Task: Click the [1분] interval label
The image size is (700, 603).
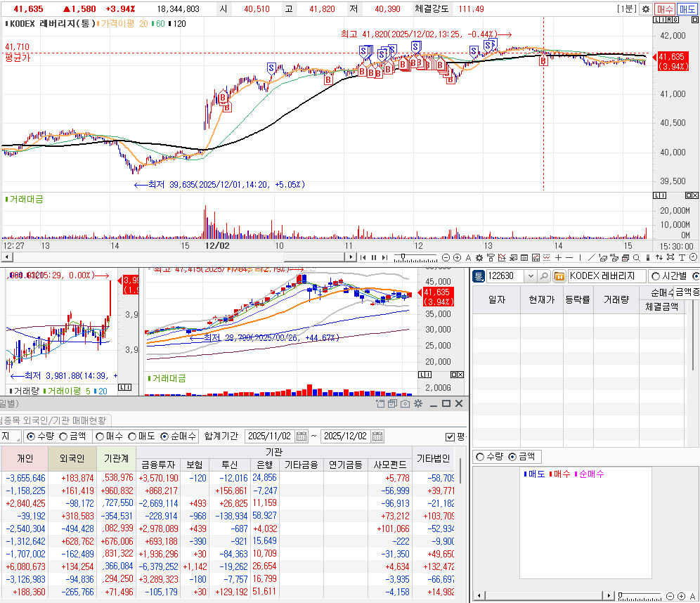Action: click(x=627, y=9)
